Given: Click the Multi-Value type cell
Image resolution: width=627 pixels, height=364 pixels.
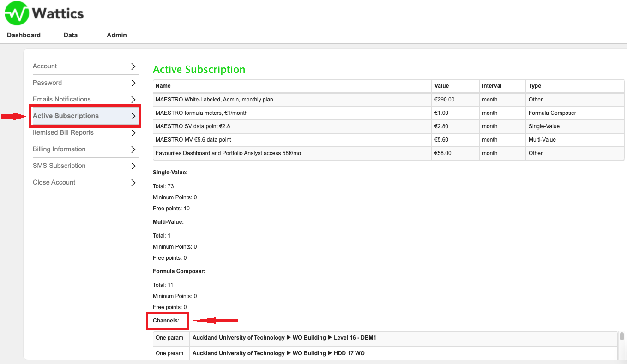Looking at the screenshot, I should (x=575, y=140).
